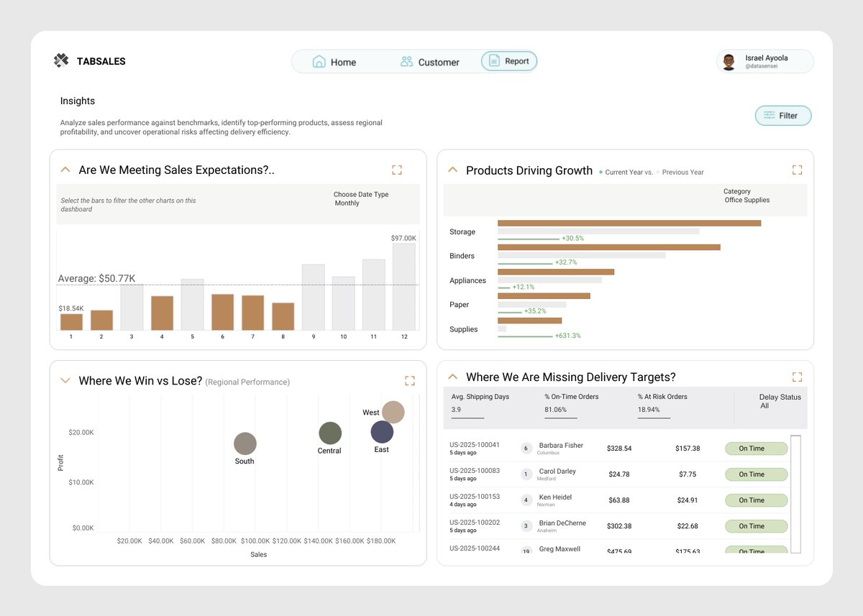Open the Choose Date Type Monthly dropdown
Image resolution: width=863 pixels, height=616 pixels.
tap(361, 199)
